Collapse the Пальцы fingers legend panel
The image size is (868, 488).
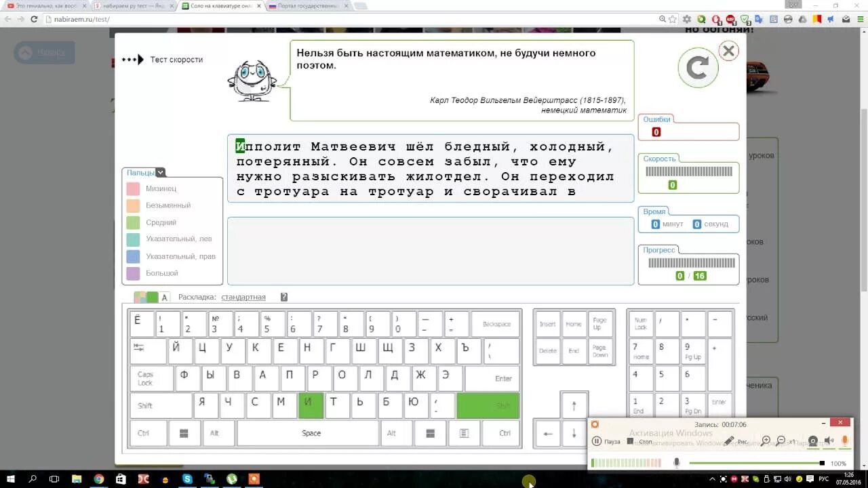click(x=160, y=172)
